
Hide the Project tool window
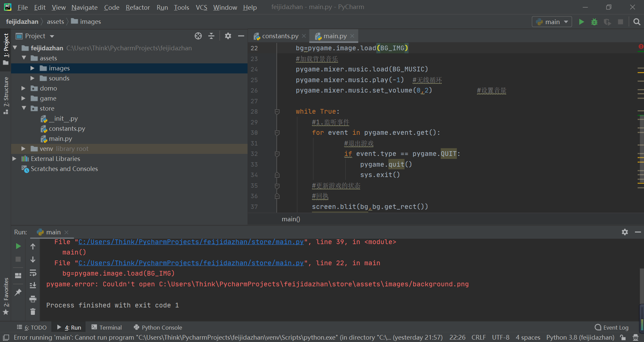(x=241, y=36)
